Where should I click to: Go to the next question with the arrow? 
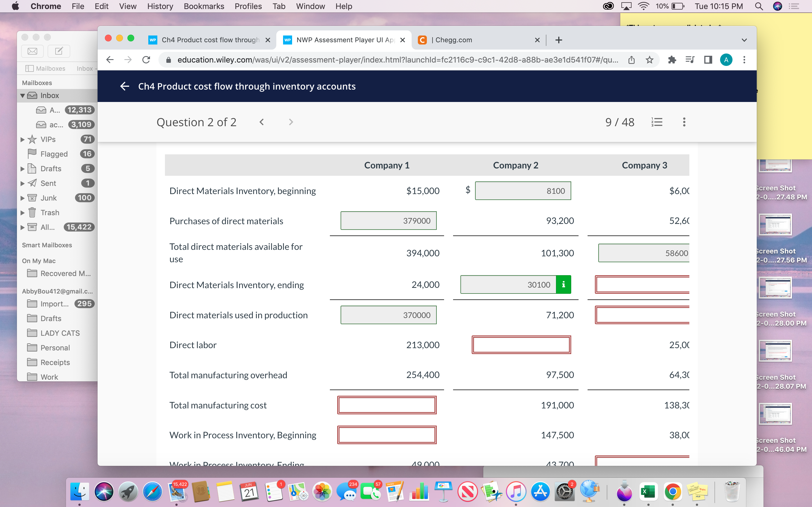coord(291,122)
